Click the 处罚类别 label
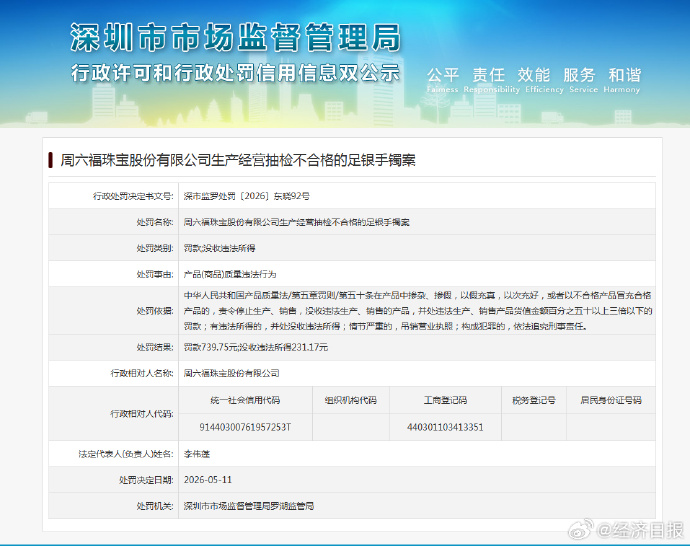Screen dimensions: 690x546 (x=155, y=248)
